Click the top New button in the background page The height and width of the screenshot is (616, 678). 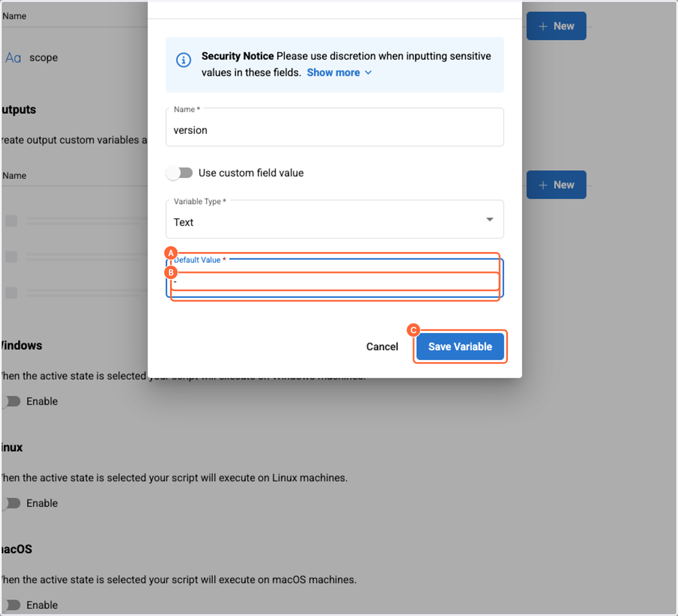[x=556, y=26]
